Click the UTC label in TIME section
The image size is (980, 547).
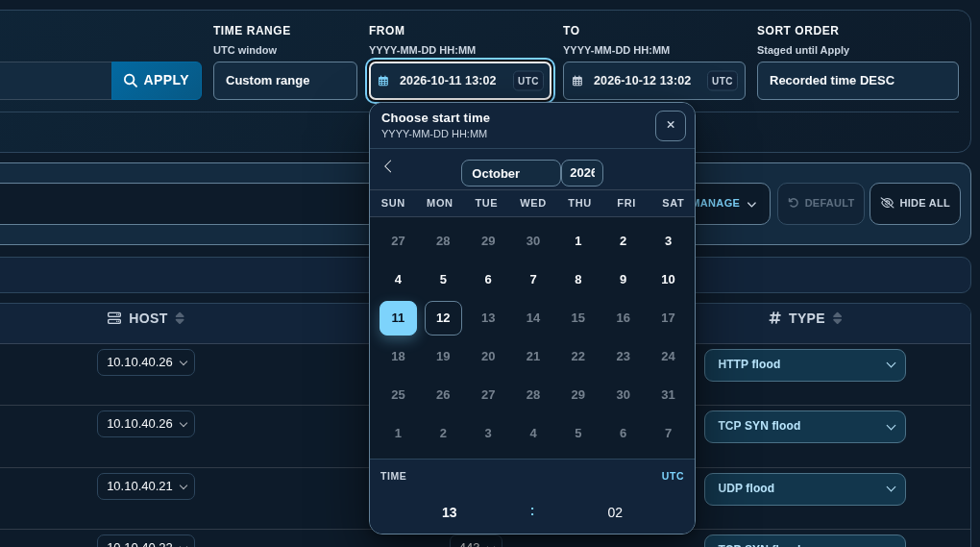[673, 477]
